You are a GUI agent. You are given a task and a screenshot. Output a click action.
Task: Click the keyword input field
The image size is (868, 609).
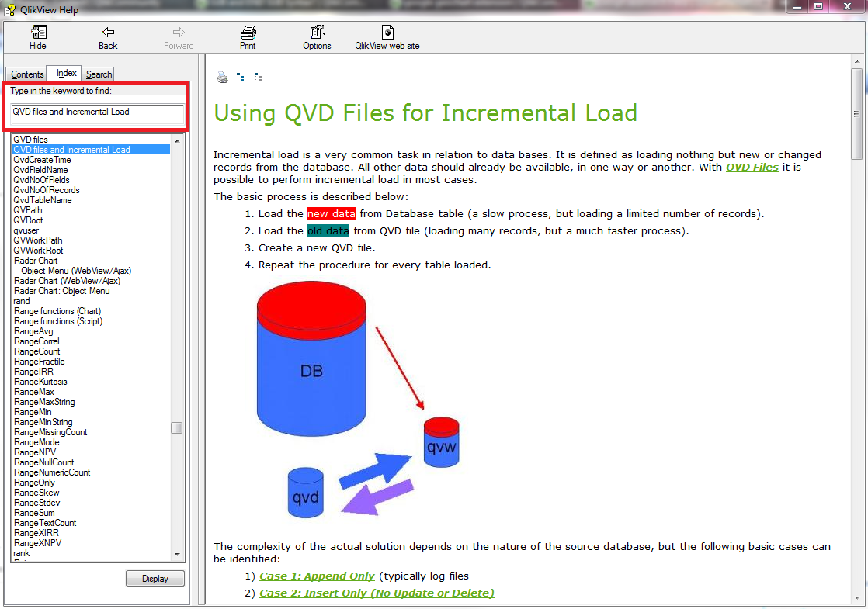click(x=97, y=112)
